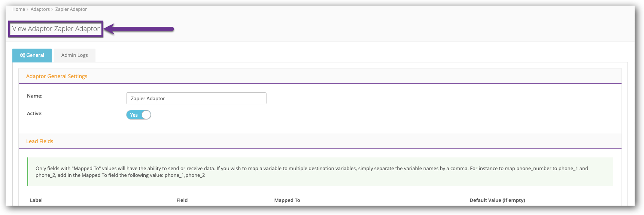The width and height of the screenshot is (644, 215).
Task: Click the Mapped To column header
Action: (287, 200)
